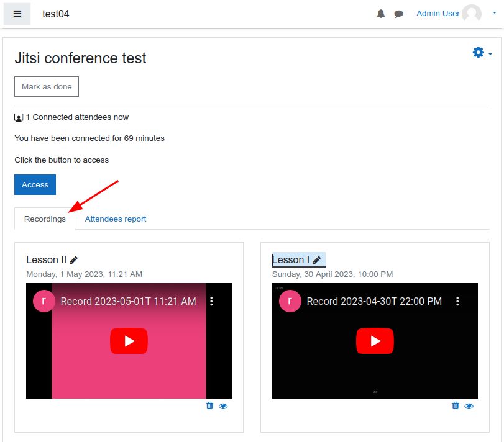Play the Record 2023-05-01T video
Image resolution: width=504 pixels, height=442 pixels.
pos(129,341)
